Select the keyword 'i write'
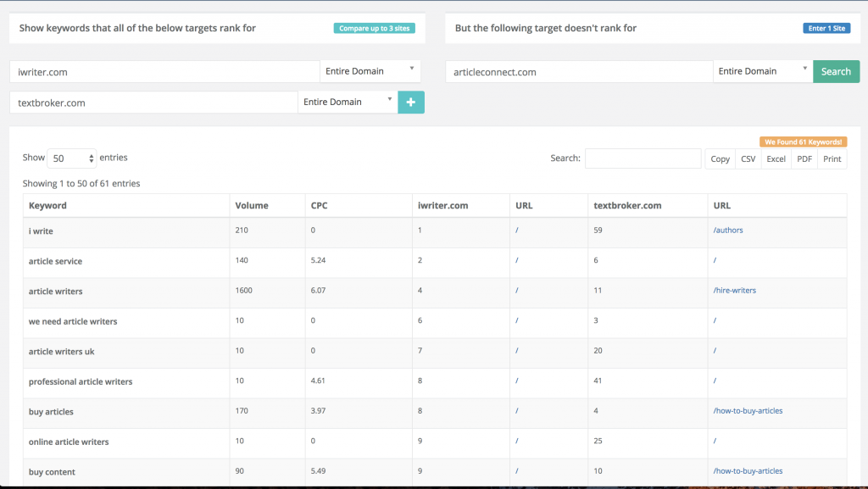The width and height of the screenshot is (868, 489). click(x=41, y=231)
